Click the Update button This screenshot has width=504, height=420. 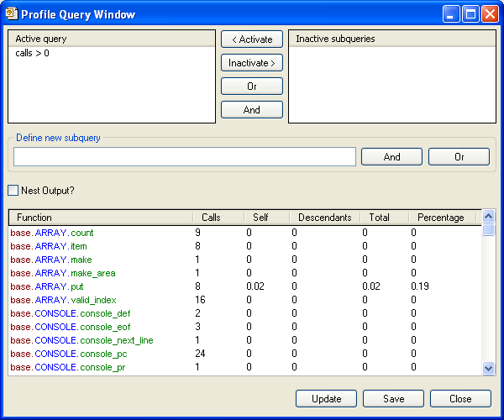point(326,399)
